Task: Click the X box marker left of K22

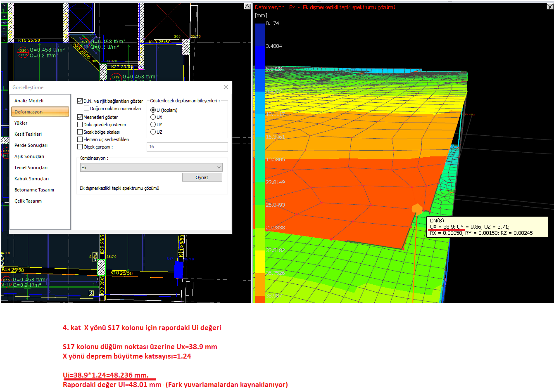Action: [x=91, y=293]
